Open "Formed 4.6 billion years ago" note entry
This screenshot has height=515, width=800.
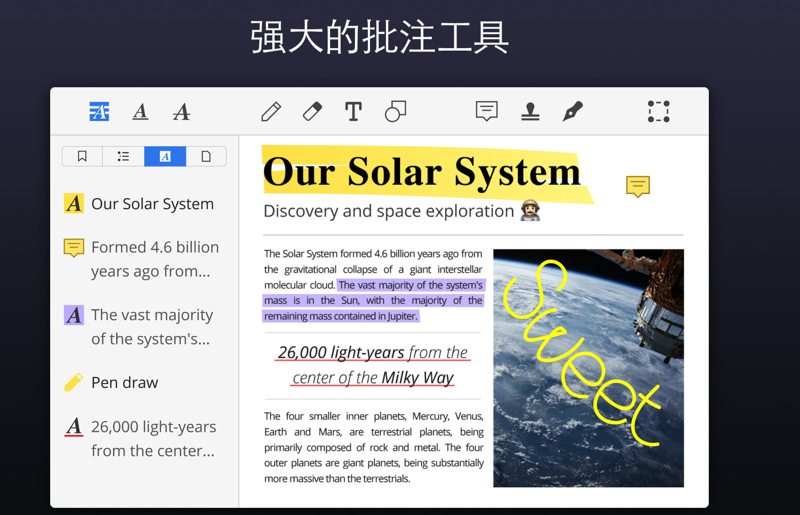(154, 259)
